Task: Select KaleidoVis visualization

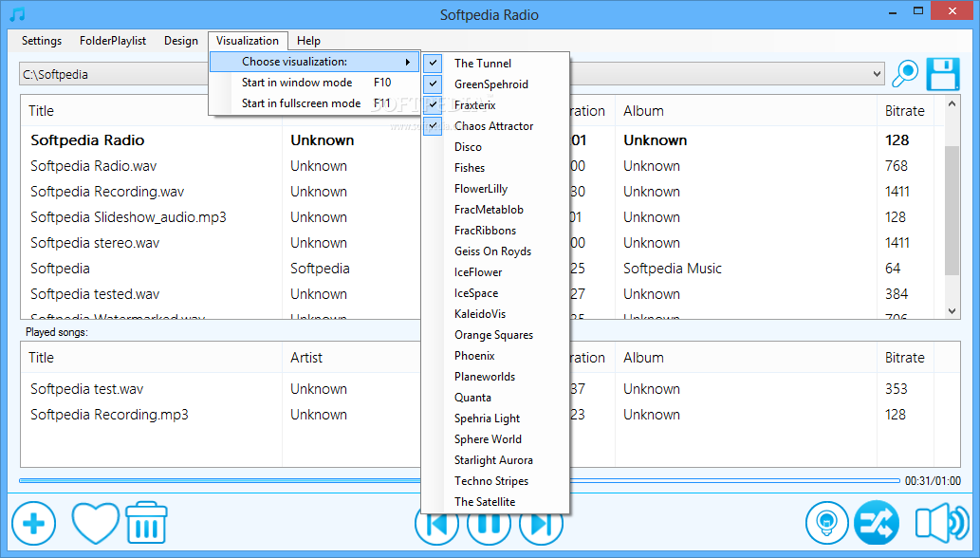Action: tap(495, 314)
